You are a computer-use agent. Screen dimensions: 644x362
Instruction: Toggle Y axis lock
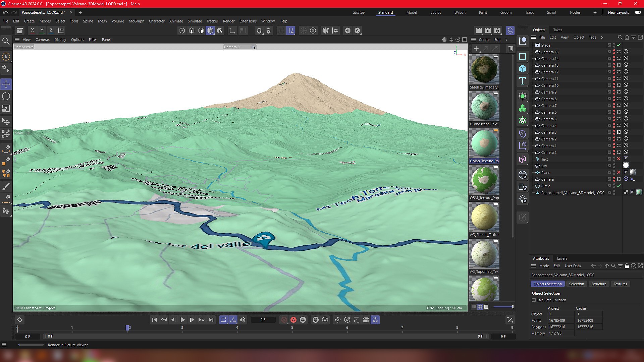click(42, 30)
